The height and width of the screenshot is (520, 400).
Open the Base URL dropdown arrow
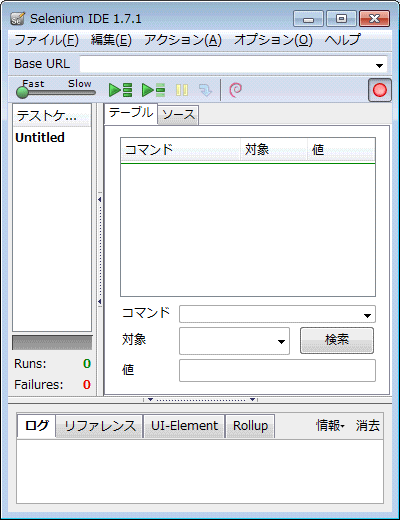tap(379, 65)
